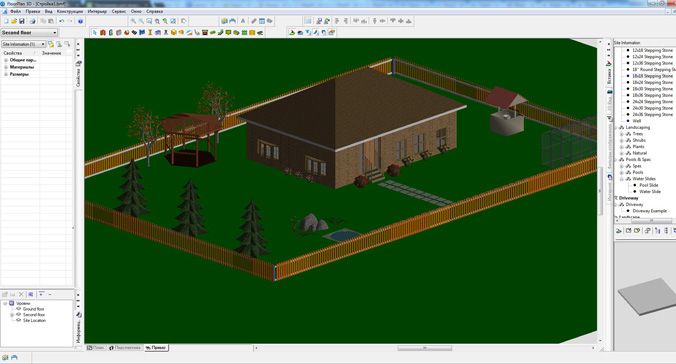
Task: Select the Well item in catalog
Action: (x=637, y=121)
